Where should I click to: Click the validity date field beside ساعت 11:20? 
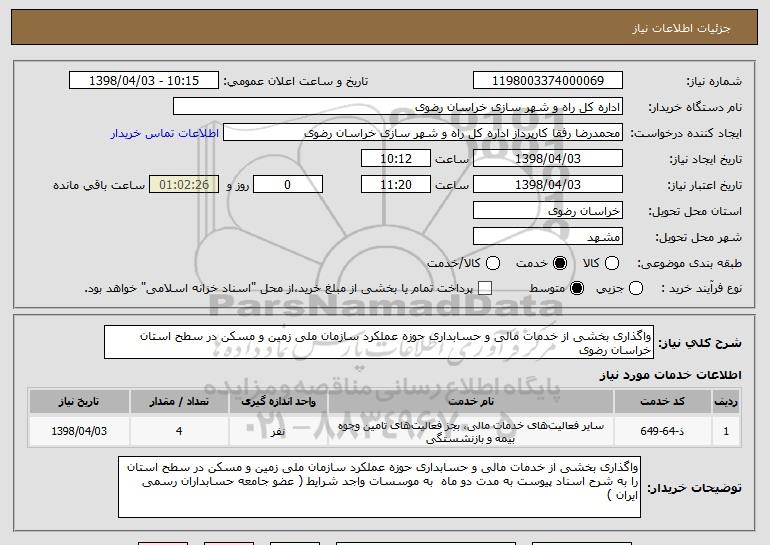coord(548,185)
